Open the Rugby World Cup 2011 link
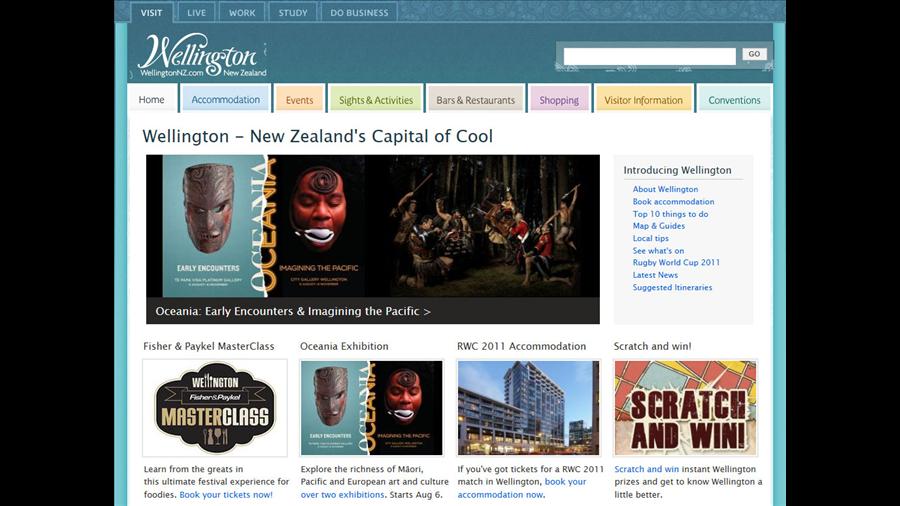This screenshot has height=506, width=900. pyautogui.click(x=676, y=262)
